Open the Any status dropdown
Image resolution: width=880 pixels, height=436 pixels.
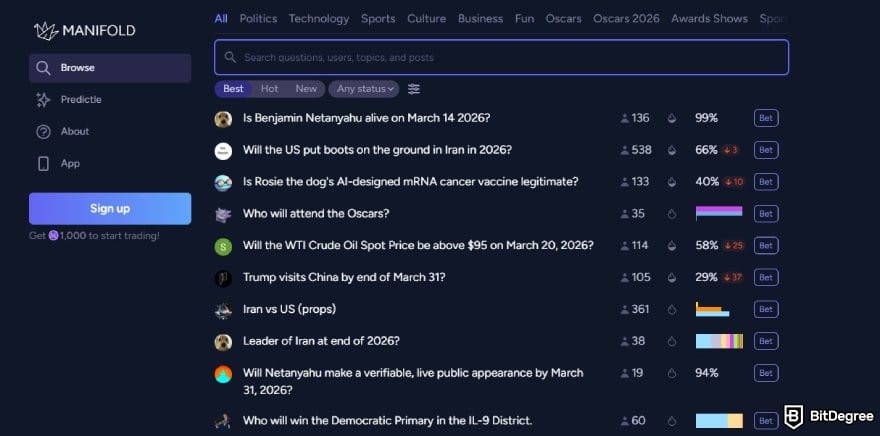[x=364, y=89]
